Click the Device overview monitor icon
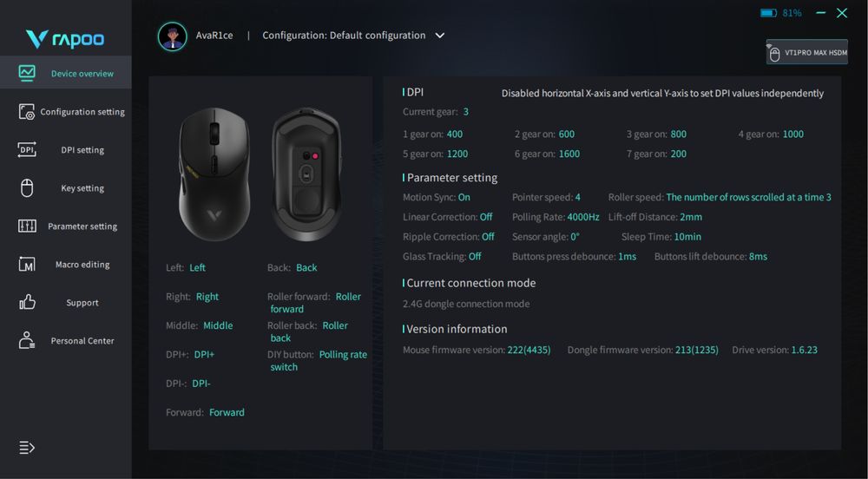868x479 pixels. 27,73
